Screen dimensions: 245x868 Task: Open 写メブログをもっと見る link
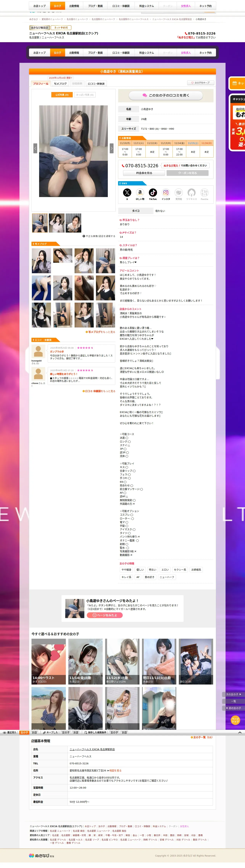[100, 332]
